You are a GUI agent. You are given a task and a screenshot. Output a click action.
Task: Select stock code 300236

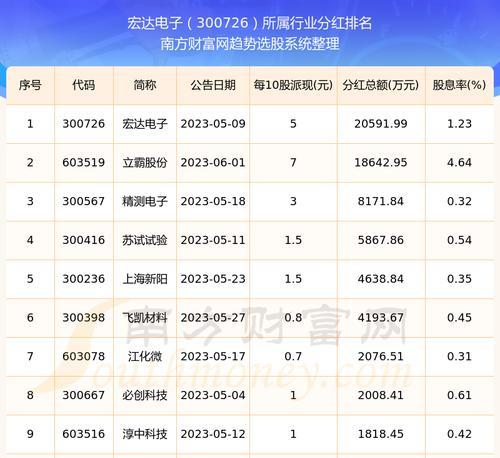pyautogui.click(x=84, y=279)
